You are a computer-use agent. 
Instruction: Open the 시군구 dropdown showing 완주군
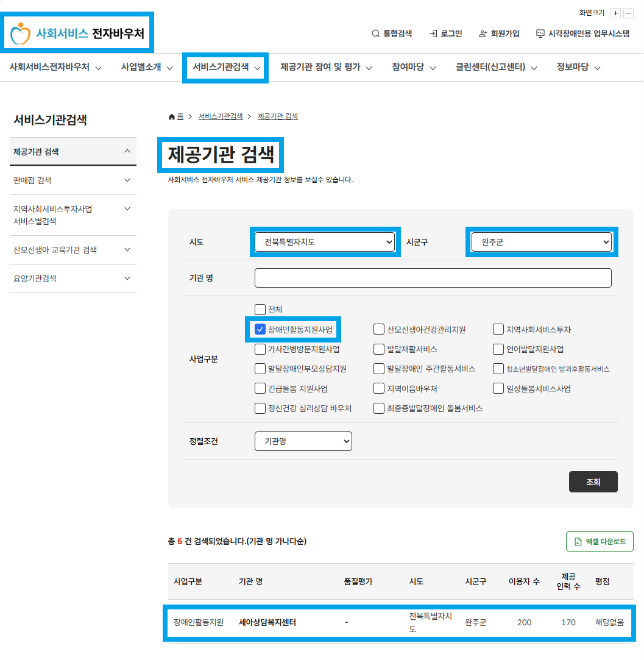pyautogui.click(x=542, y=241)
